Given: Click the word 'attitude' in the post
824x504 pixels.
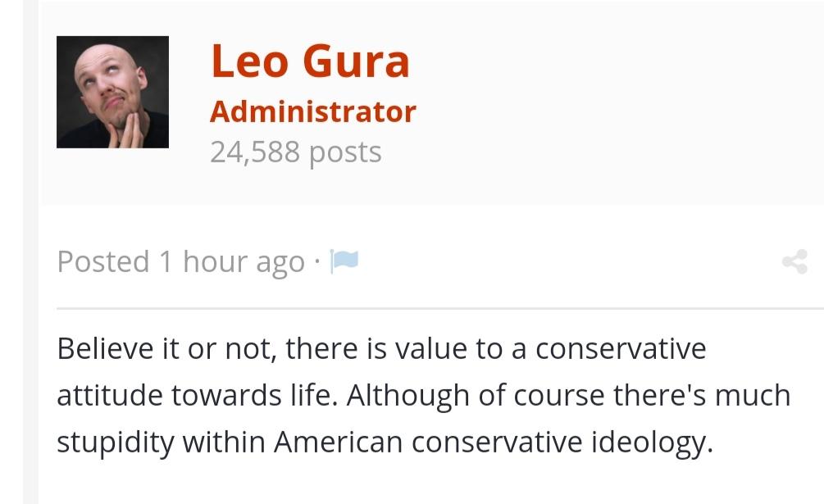Looking at the screenshot, I should coord(110,396).
